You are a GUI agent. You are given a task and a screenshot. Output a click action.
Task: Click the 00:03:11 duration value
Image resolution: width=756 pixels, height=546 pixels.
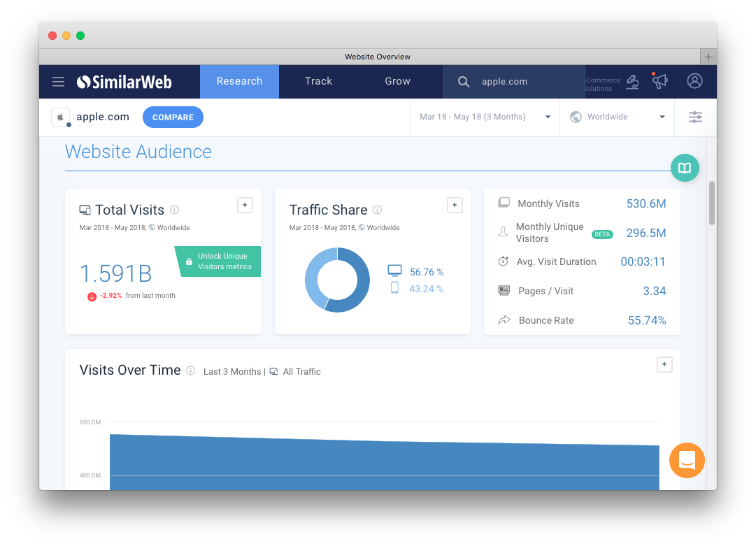pyautogui.click(x=643, y=261)
